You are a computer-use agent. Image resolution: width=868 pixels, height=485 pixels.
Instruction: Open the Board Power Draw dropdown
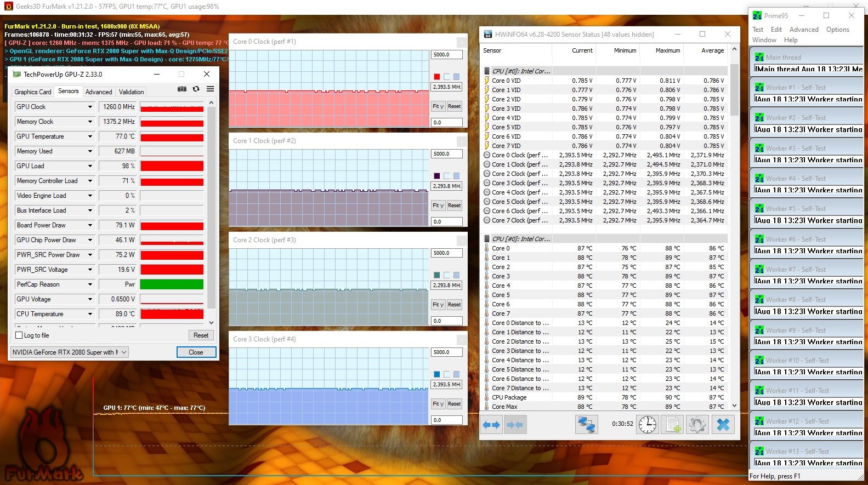point(90,225)
